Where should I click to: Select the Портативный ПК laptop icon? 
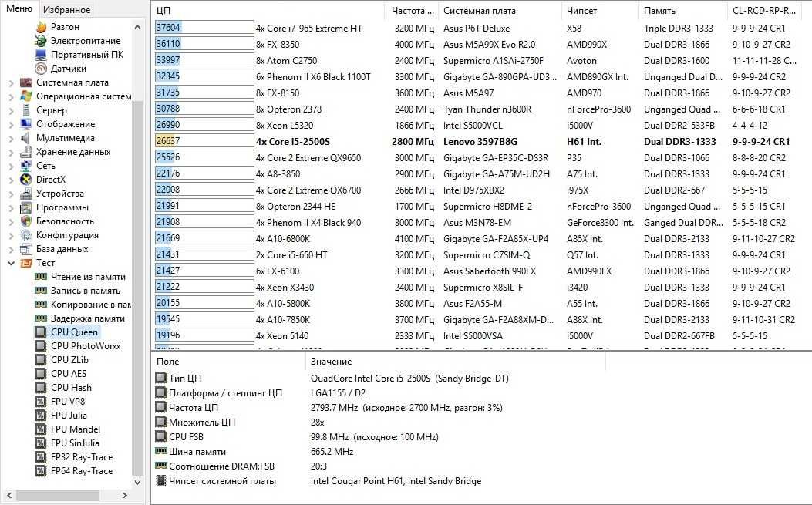[x=41, y=55]
